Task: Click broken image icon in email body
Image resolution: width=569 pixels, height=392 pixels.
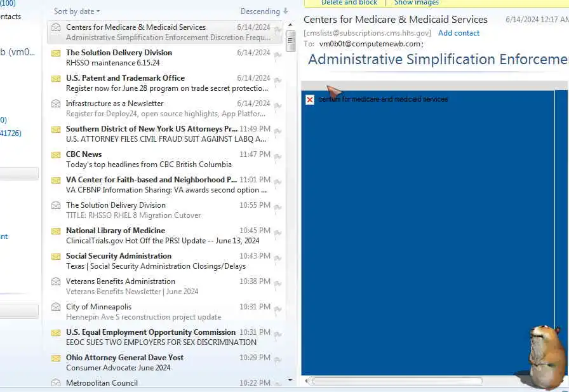Action: click(310, 100)
